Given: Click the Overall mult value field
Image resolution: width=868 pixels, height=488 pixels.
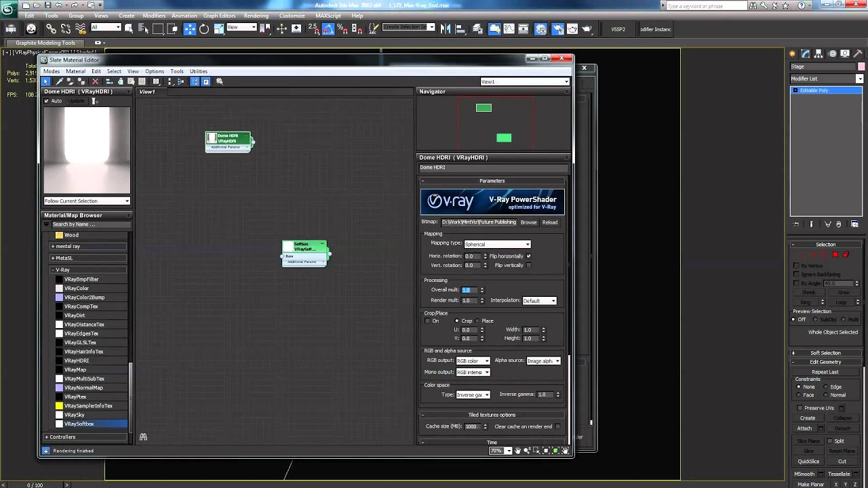Looking at the screenshot, I should pos(469,290).
